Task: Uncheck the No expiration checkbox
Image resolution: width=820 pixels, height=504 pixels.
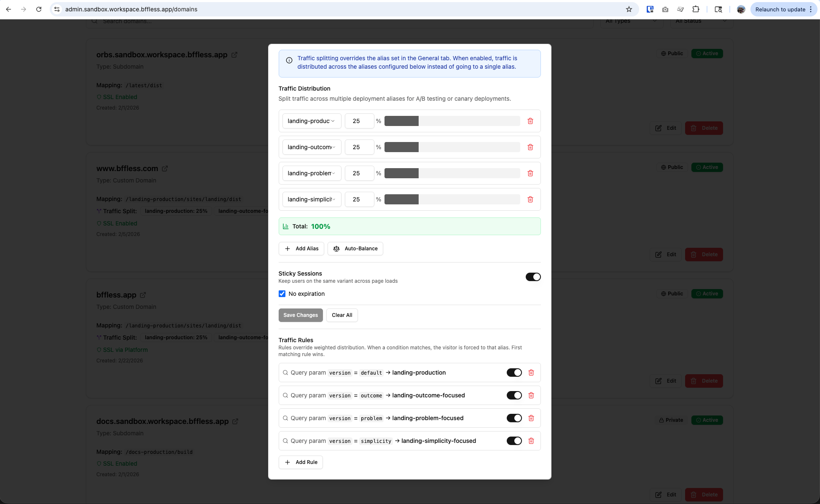Action: pos(282,294)
